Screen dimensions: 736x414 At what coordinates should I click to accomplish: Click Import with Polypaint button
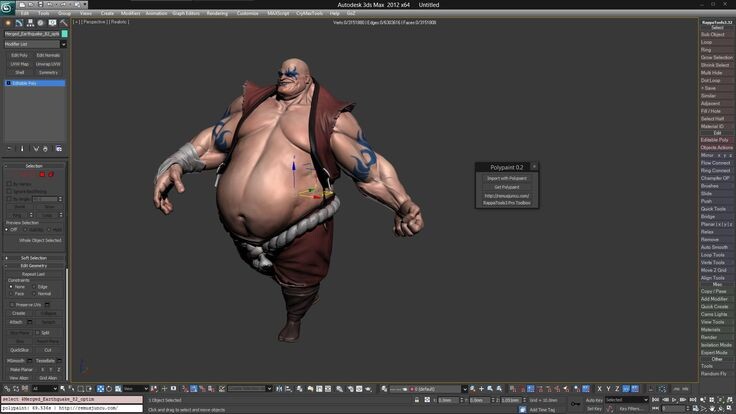506,178
